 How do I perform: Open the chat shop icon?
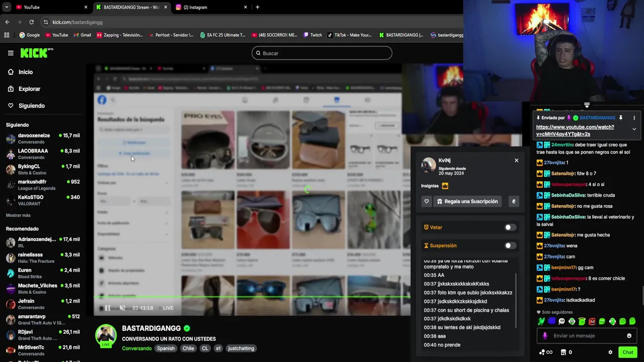[563, 352]
